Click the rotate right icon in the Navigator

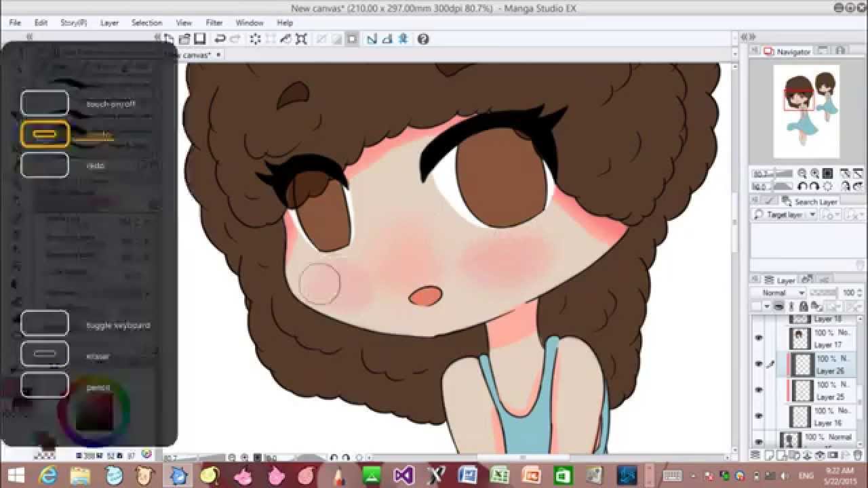pyautogui.click(x=815, y=186)
